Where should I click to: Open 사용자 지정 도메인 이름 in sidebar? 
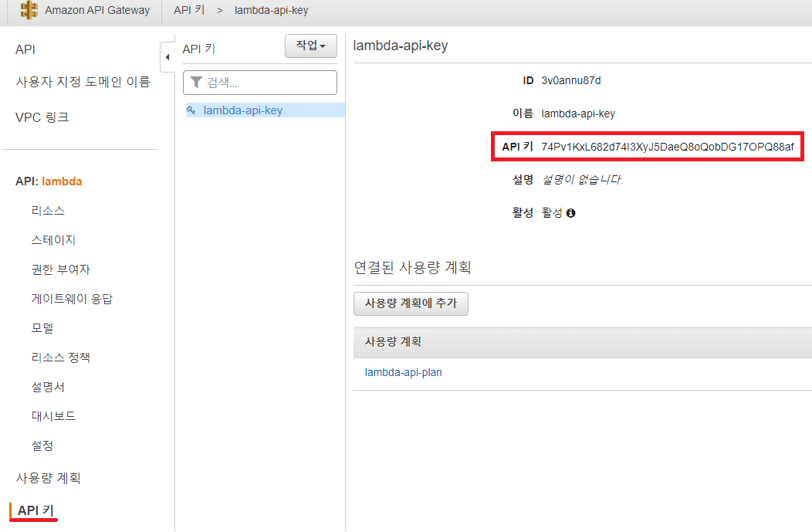point(83,82)
